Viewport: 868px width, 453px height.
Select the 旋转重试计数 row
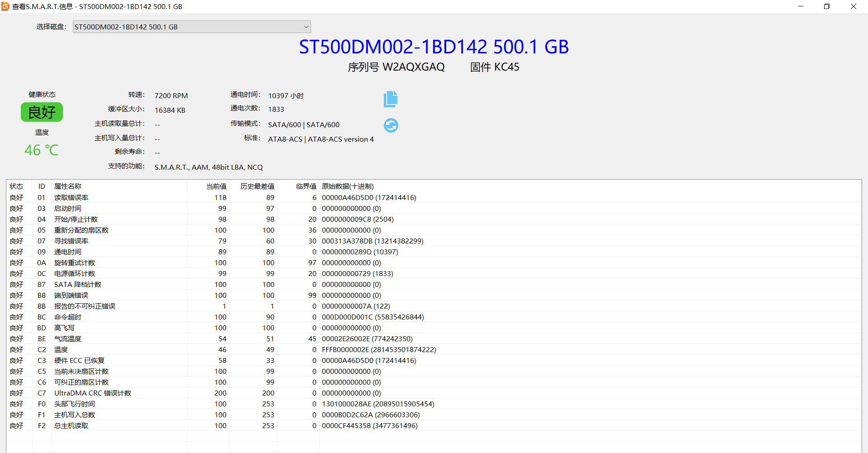pos(434,263)
